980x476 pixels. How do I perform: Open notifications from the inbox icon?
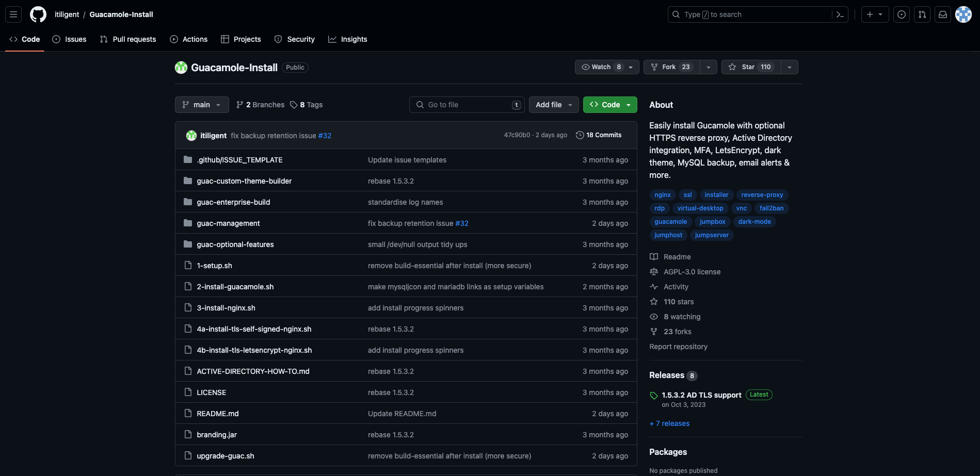pos(942,14)
